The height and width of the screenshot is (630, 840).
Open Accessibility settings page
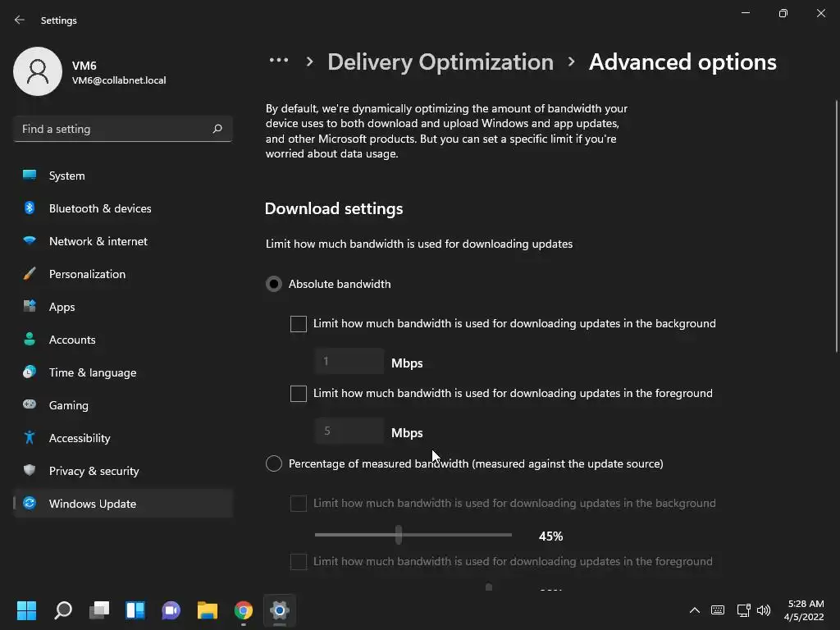click(x=123, y=438)
